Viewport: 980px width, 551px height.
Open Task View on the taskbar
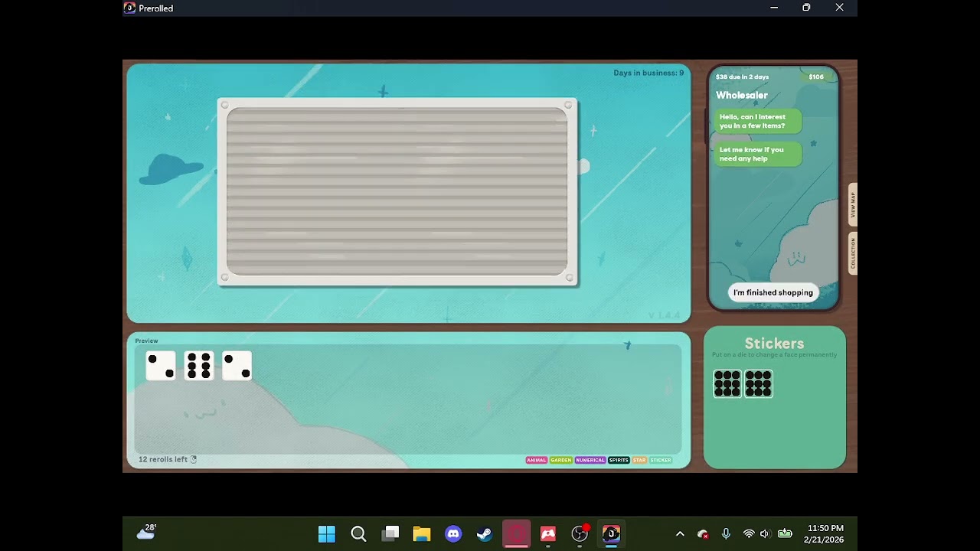click(x=390, y=533)
